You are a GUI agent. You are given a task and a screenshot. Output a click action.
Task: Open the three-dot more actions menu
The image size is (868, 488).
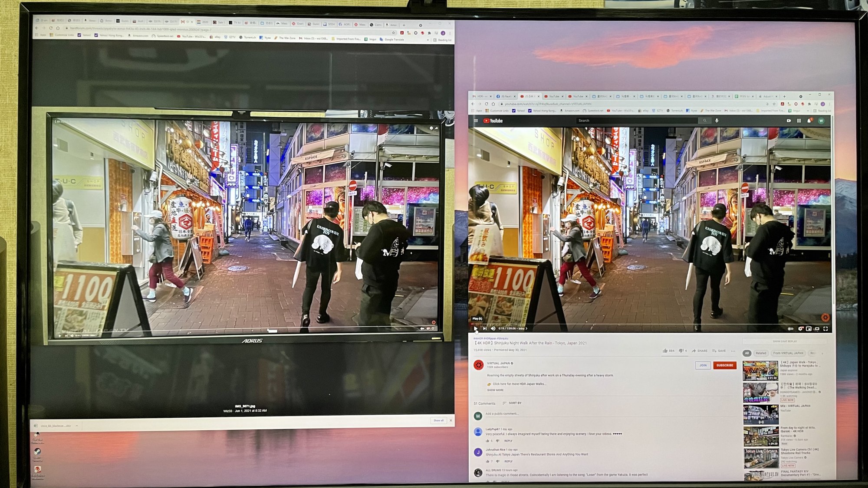click(x=733, y=351)
